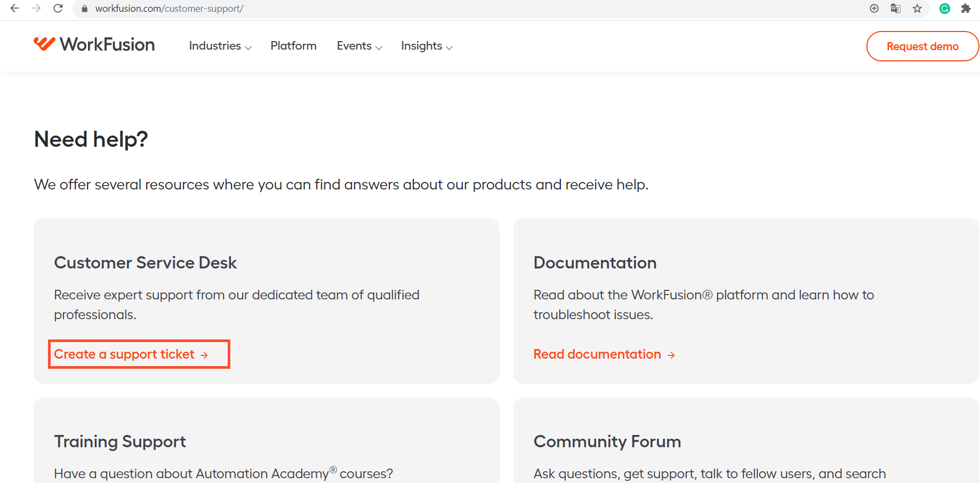Open the Grammarly extension icon

[x=945, y=9]
